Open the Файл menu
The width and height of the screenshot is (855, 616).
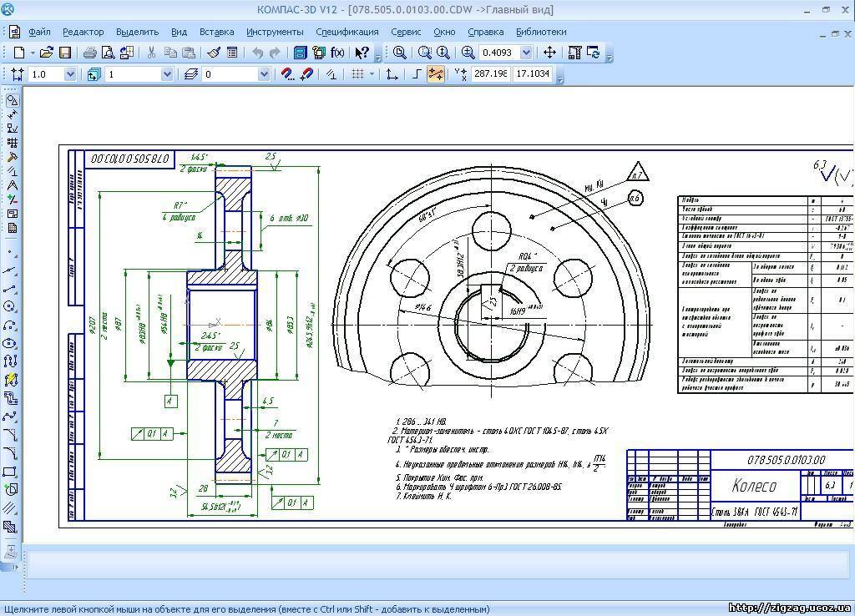coord(40,32)
